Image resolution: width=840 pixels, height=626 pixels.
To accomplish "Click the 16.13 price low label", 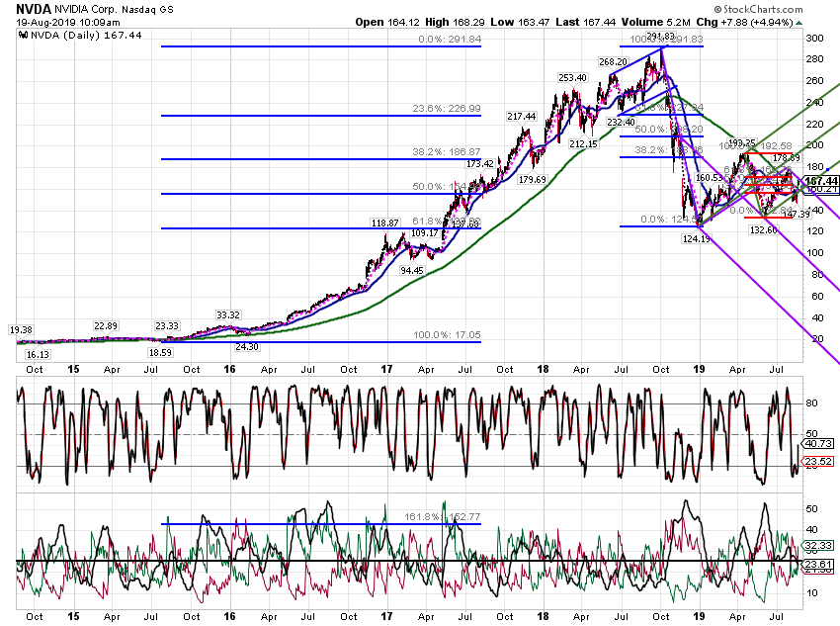I will pos(38,354).
